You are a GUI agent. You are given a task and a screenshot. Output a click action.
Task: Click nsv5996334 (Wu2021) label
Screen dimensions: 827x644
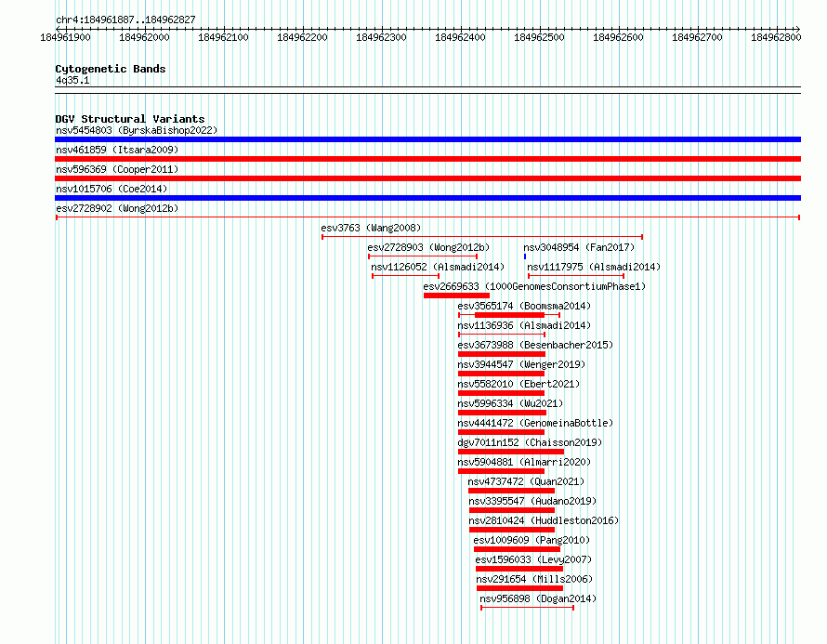click(510, 403)
